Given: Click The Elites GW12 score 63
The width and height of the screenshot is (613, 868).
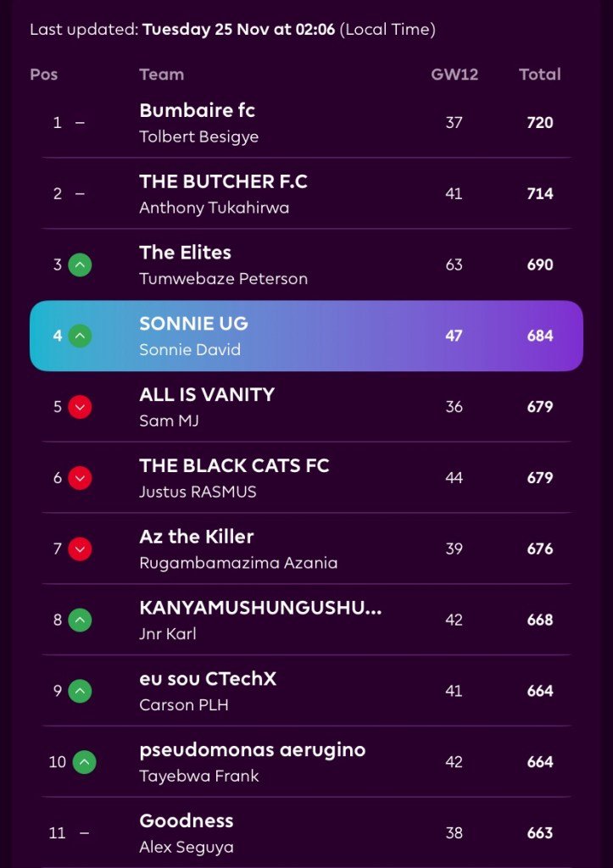Looking at the screenshot, I should pyautogui.click(x=454, y=265).
